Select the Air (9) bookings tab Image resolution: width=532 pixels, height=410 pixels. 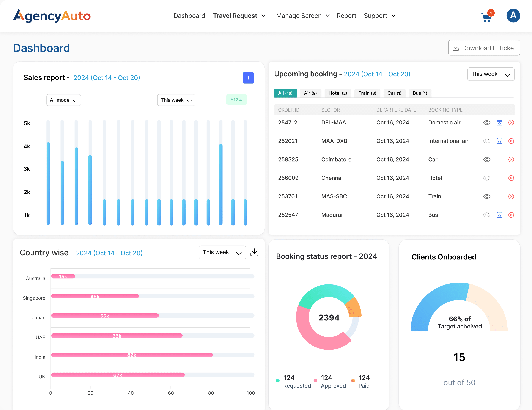click(x=310, y=93)
